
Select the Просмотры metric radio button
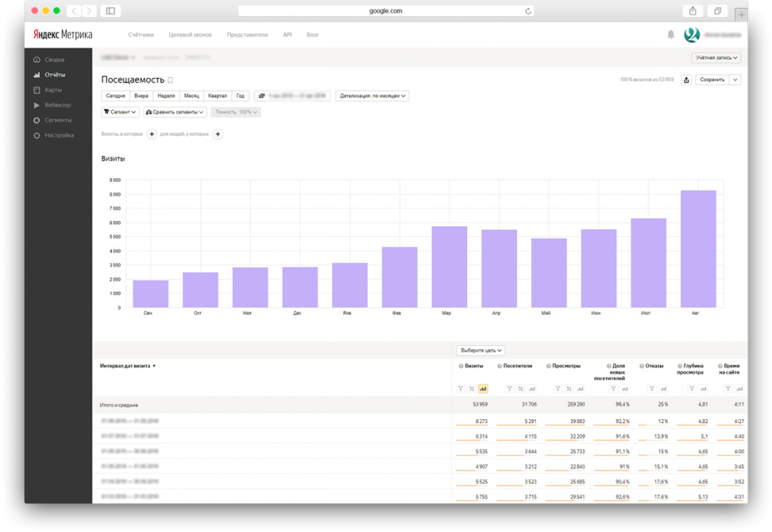coord(548,366)
